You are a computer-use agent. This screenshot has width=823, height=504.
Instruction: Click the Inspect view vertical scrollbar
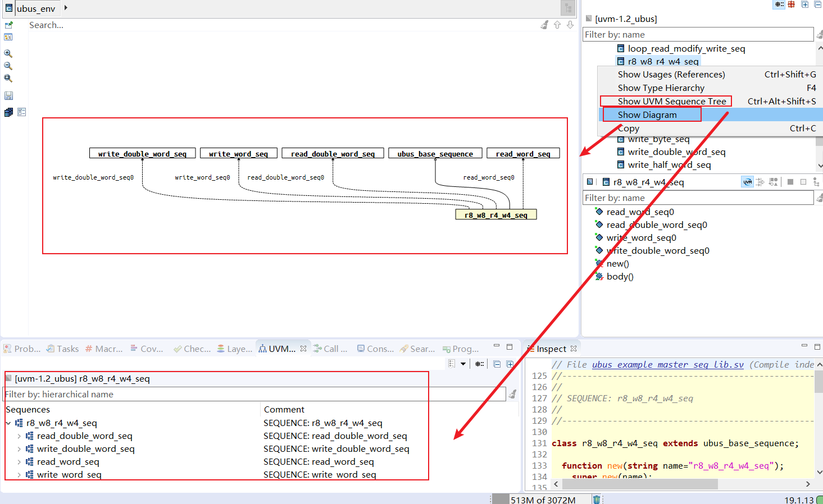pos(819,382)
